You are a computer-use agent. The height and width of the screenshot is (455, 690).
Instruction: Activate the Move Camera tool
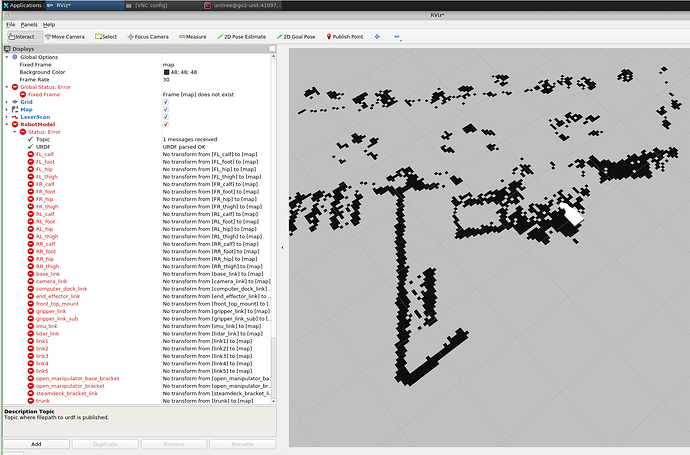(x=68, y=36)
